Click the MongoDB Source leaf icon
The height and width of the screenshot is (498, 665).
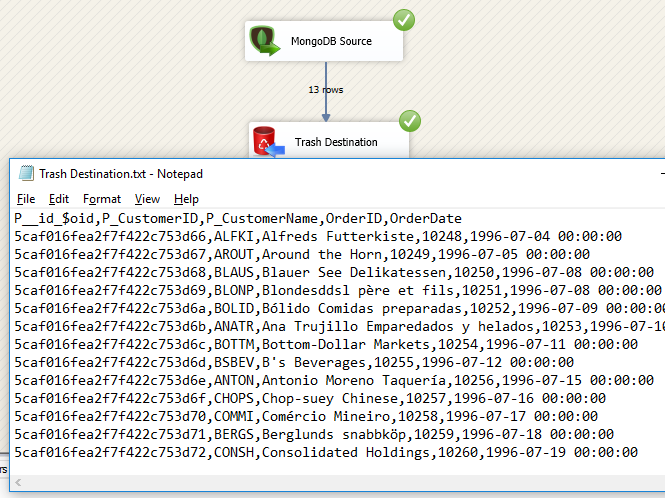[x=265, y=41]
